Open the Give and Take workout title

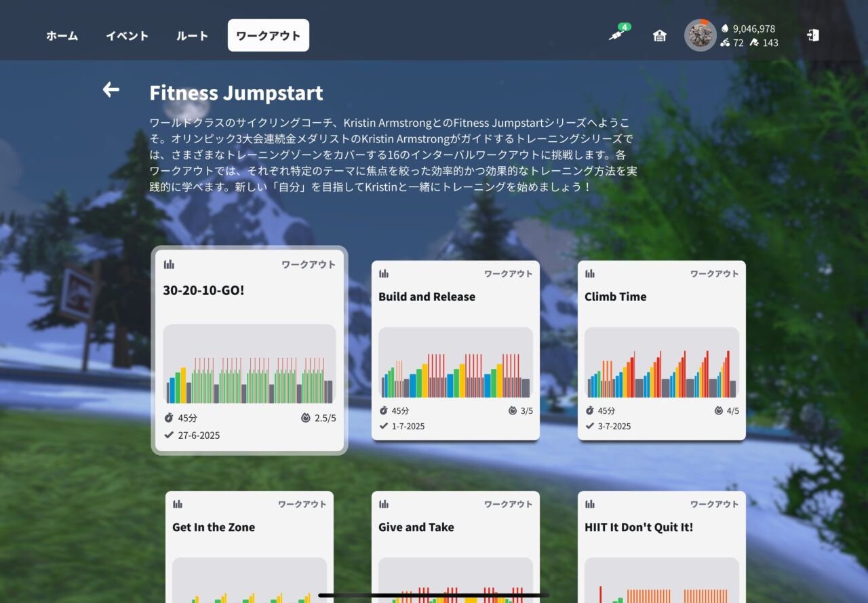(416, 527)
